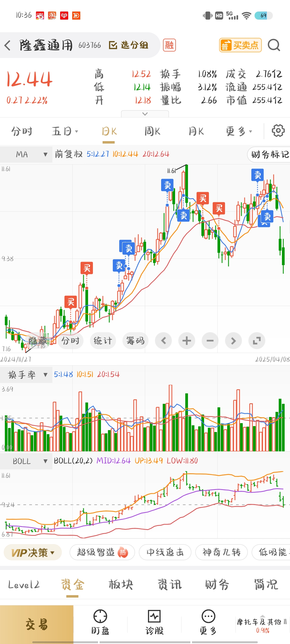This screenshot has height=644, width=290.
Task: Select the 周K tab
Action: click(x=152, y=131)
